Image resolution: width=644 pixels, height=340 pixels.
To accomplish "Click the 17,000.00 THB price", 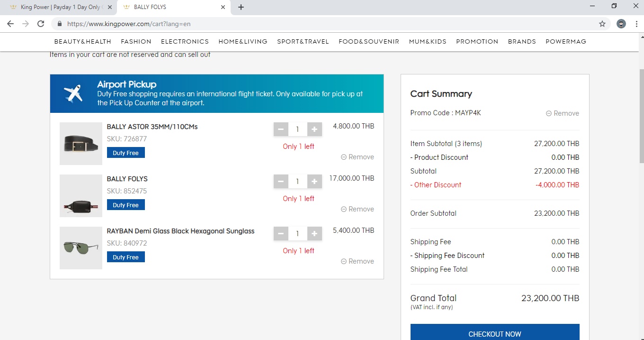I will pos(352,178).
